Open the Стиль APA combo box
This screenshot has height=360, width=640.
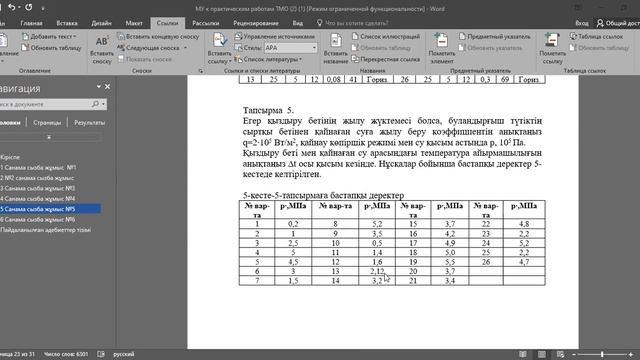[290, 48]
